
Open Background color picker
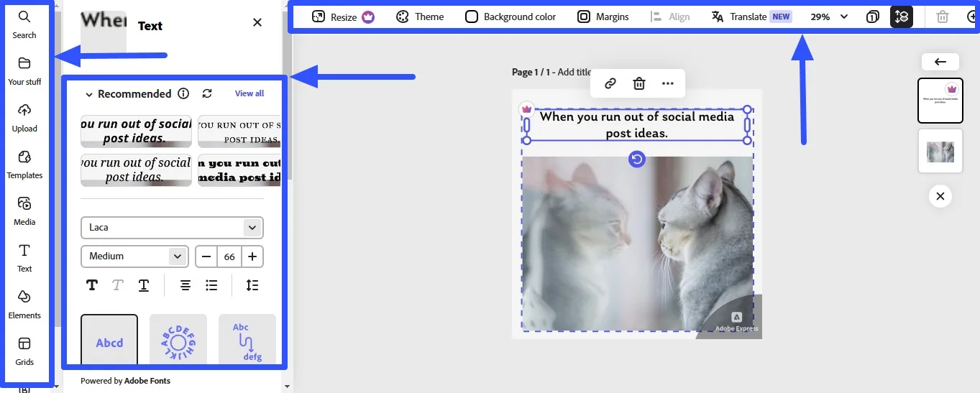tap(510, 17)
